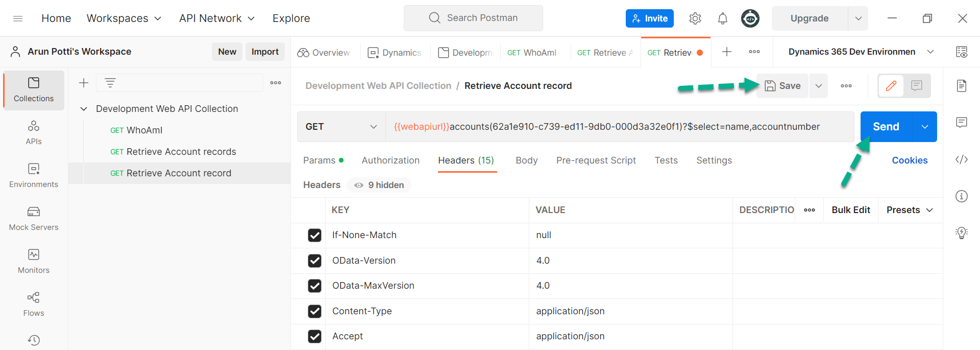Create new collection with plus icon
The height and width of the screenshot is (350, 980).
[84, 83]
